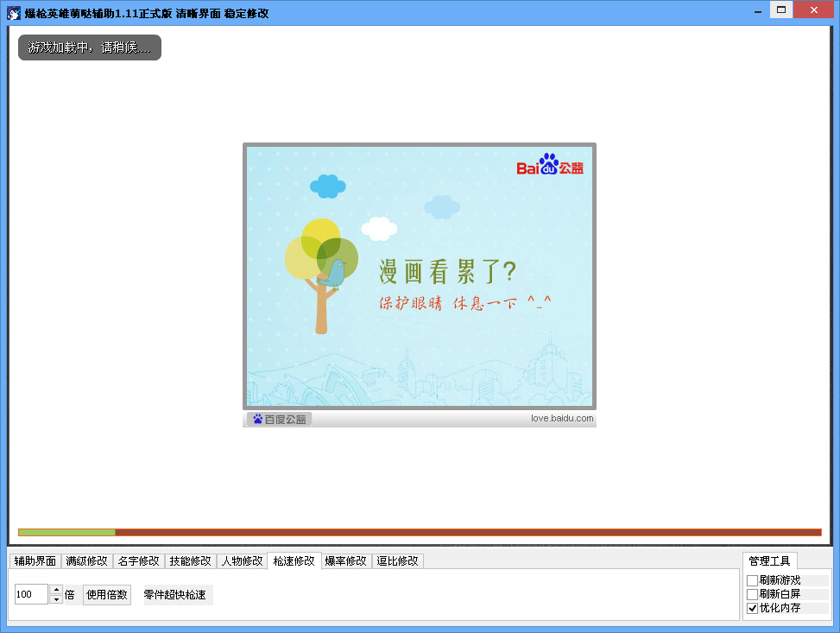840x633 pixels.
Task: Click the 漫画看累了 banner image
Action: pyautogui.click(x=420, y=276)
